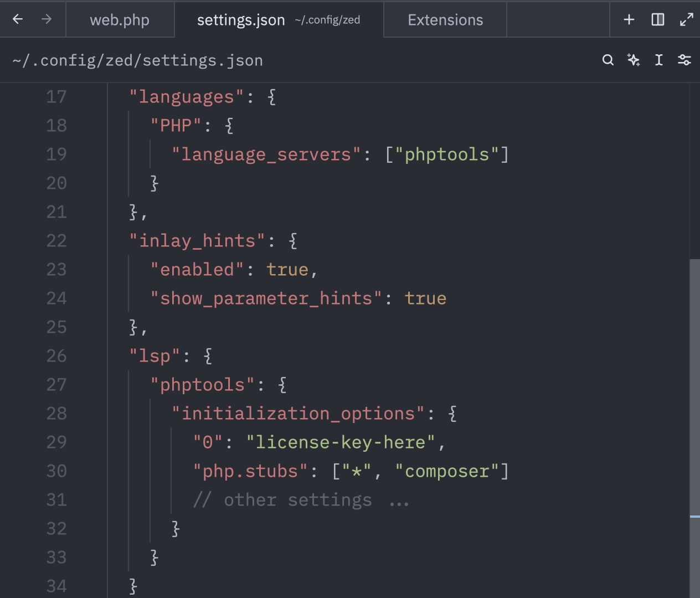Go back with the left arrow
Viewport: 700px width, 598px height.
[18, 19]
